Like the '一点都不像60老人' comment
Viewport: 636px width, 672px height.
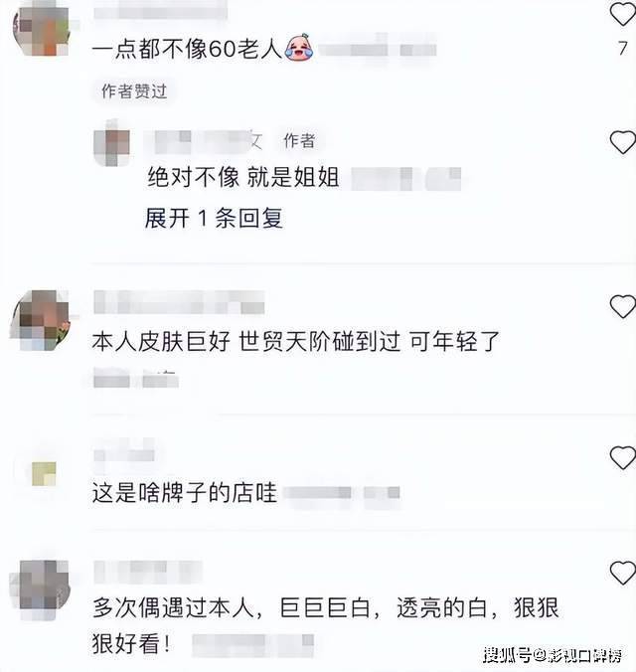click(623, 13)
